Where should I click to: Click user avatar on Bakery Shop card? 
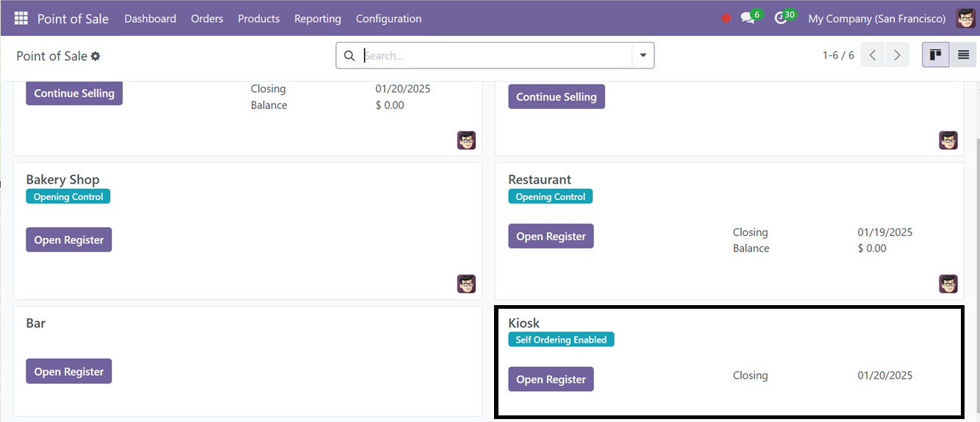pos(466,284)
